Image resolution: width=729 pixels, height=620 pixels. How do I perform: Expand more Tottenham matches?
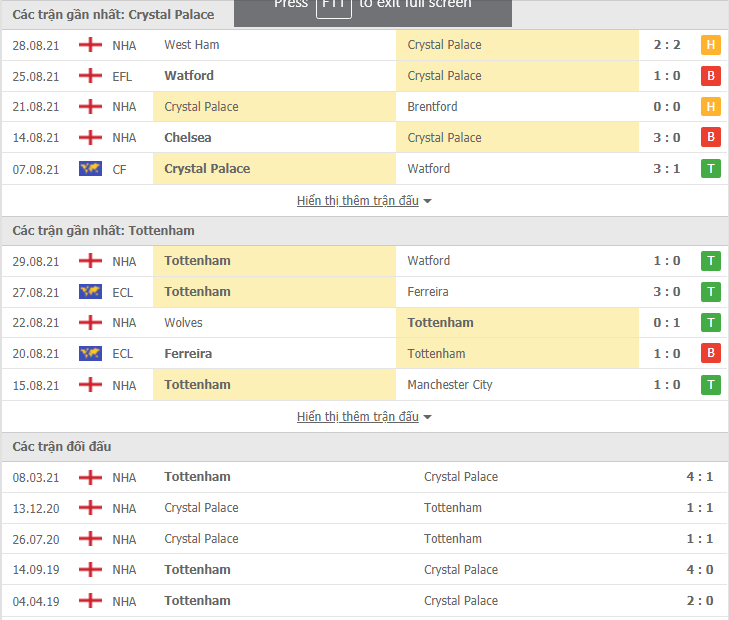tap(358, 416)
